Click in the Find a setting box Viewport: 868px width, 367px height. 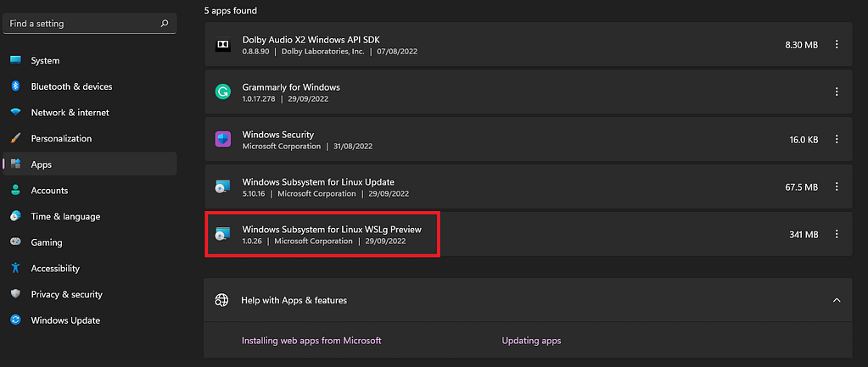[x=90, y=24]
